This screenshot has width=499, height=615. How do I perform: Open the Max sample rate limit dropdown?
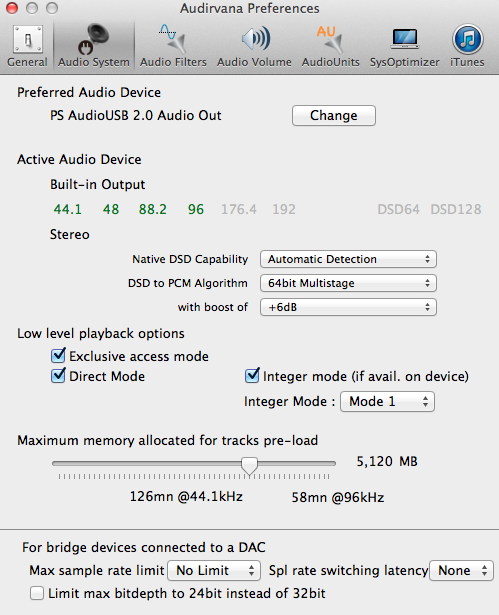pos(214,570)
